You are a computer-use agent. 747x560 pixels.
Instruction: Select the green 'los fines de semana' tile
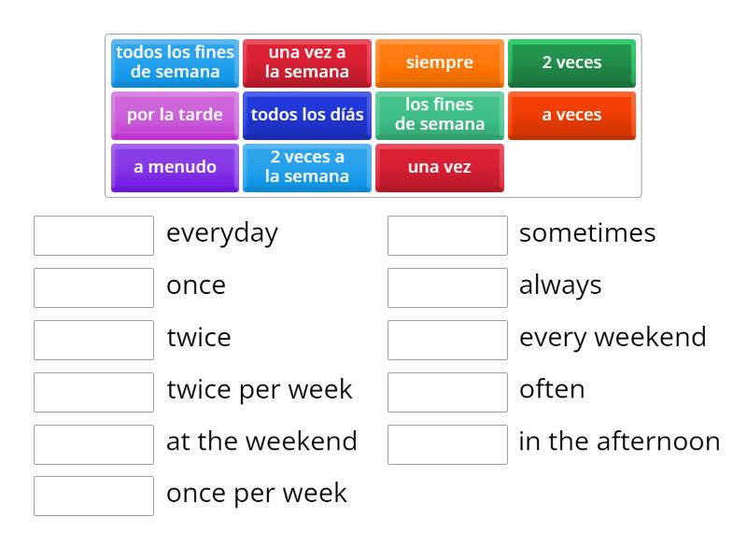pyautogui.click(x=439, y=115)
